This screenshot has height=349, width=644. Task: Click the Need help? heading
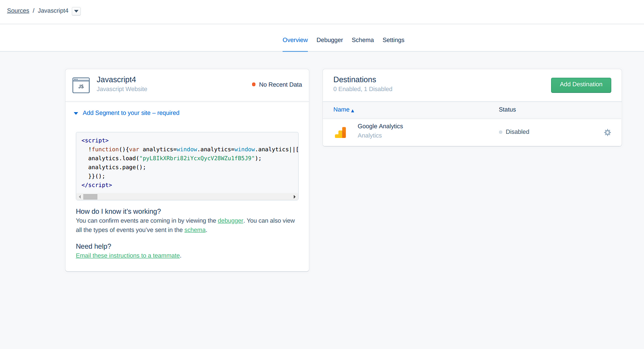click(x=93, y=246)
